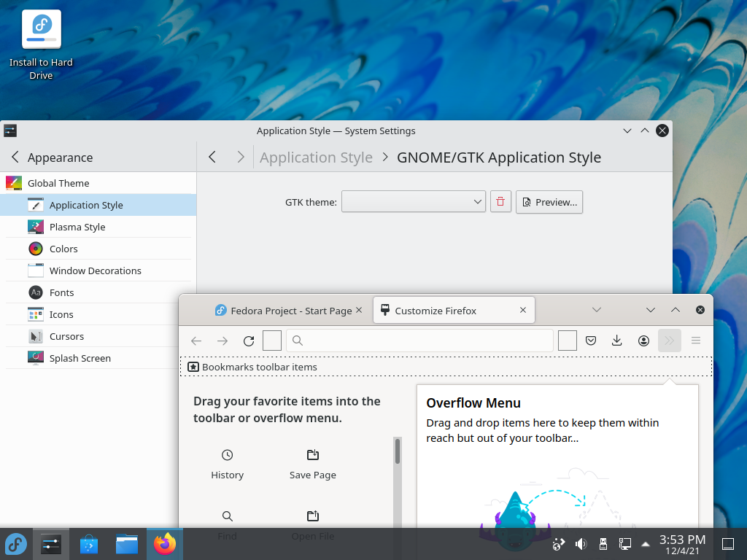Open Global Theme settings
Viewport: 747px width, 560px height.
click(98, 183)
